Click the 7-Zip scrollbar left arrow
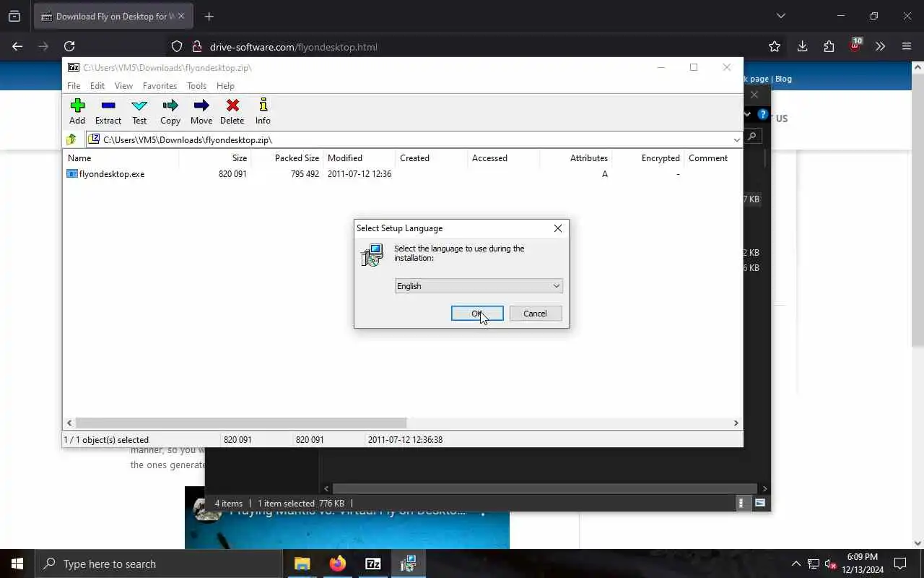 point(70,423)
